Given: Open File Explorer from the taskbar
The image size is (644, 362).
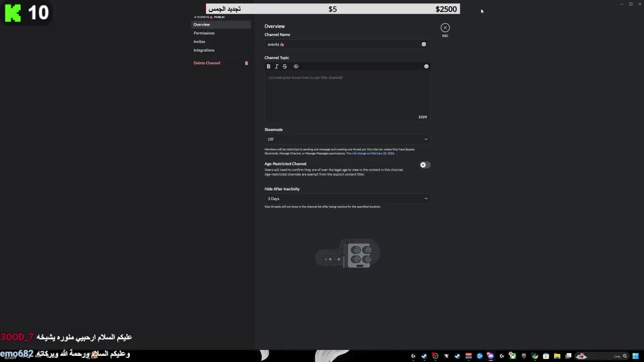Looking at the screenshot, I should pos(557,356).
